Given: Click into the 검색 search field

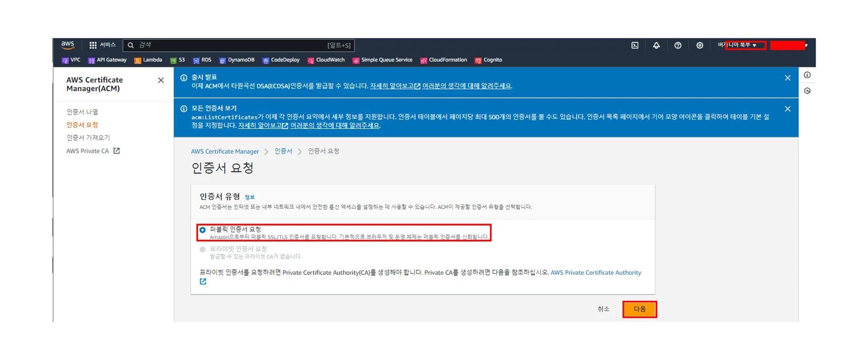Looking at the screenshot, I should pyautogui.click(x=231, y=45).
